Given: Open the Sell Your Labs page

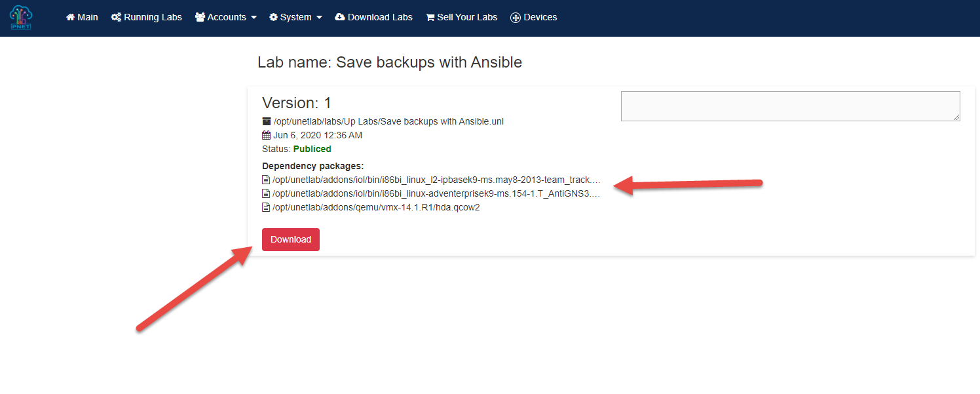Looking at the screenshot, I should [462, 17].
